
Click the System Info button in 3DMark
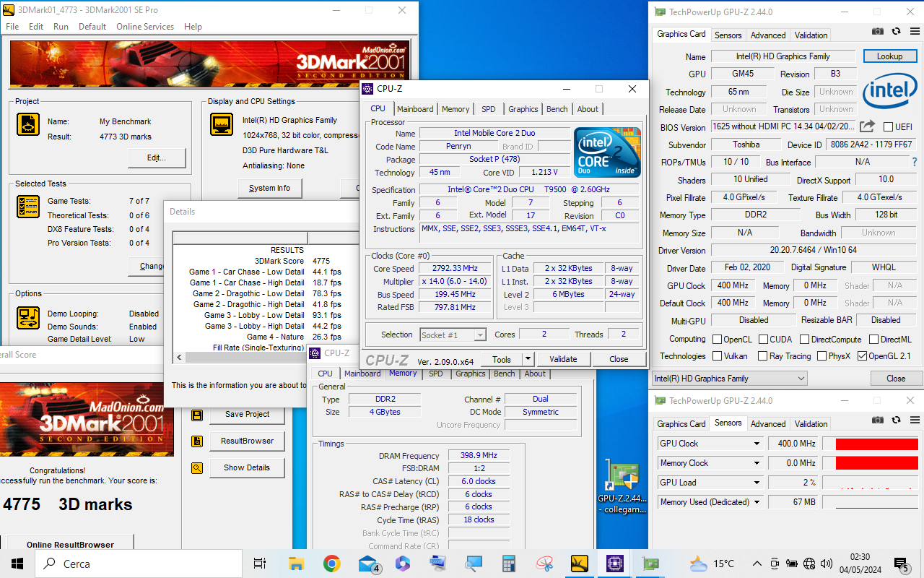pos(269,188)
